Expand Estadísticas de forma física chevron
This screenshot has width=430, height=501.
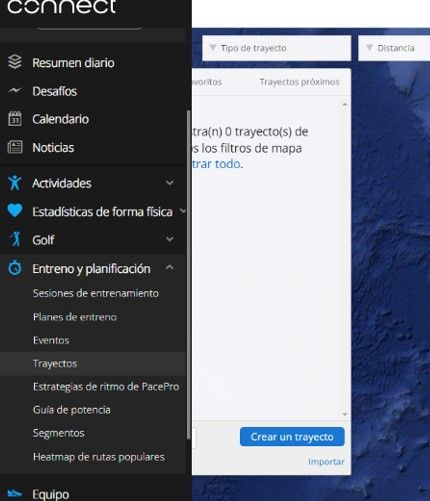coord(183,211)
